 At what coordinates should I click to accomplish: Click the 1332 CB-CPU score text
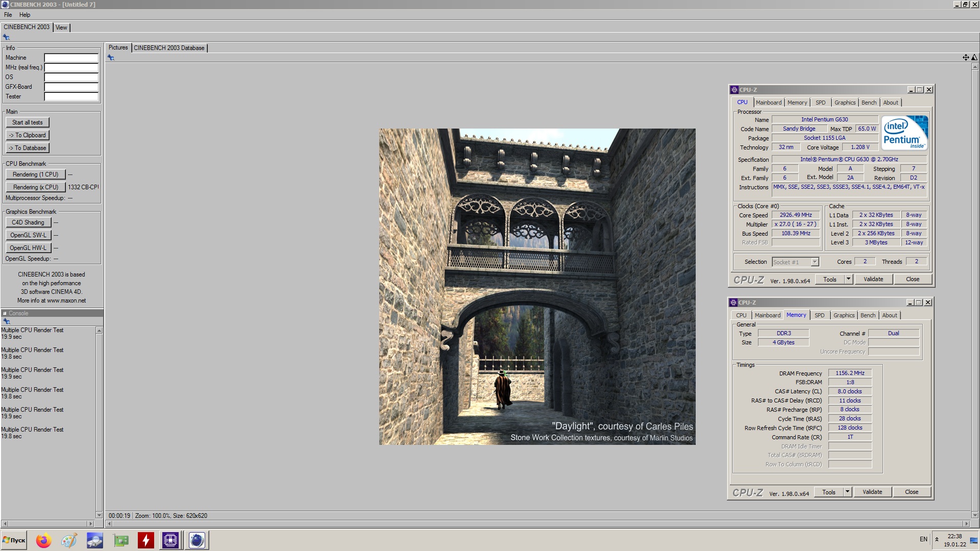[x=83, y=187]
